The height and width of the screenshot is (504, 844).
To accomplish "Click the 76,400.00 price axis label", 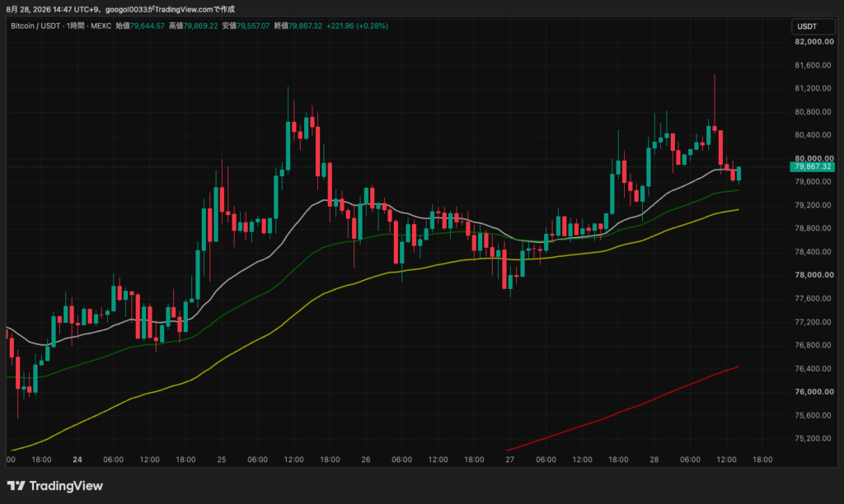I will (814, 368).
